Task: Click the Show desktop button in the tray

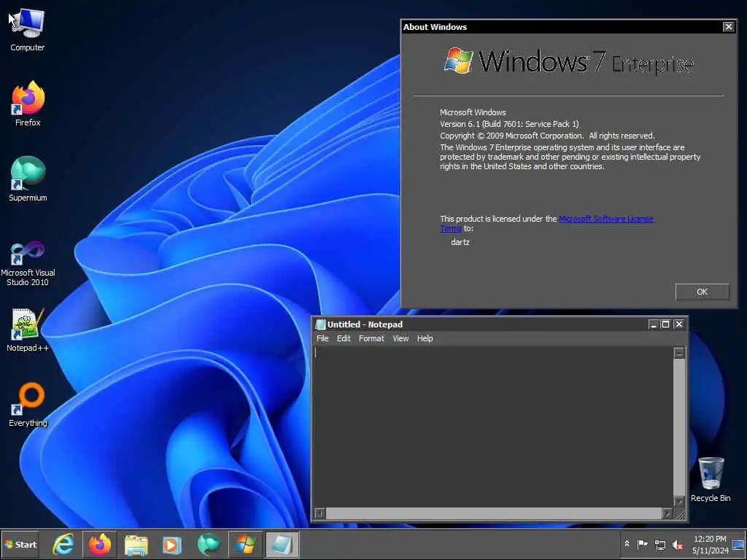Action: pyautogui.click(x=738, y=544)
